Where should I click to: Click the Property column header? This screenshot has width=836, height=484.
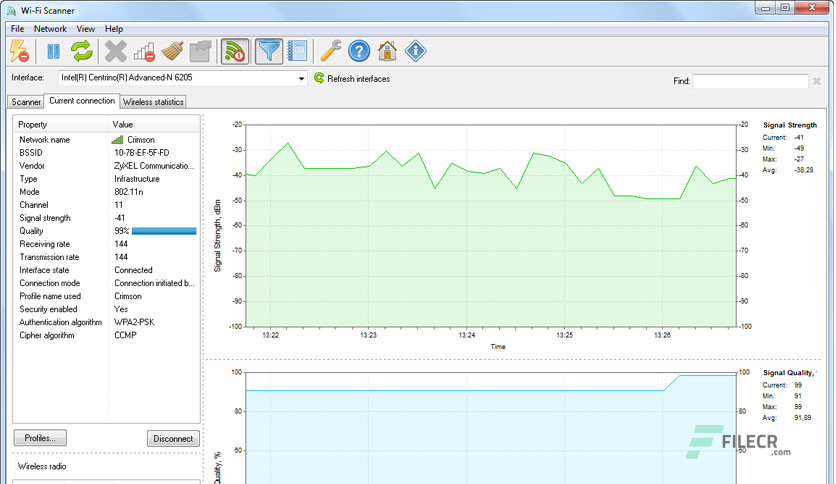pyautogui.click(x=60, y=124)
